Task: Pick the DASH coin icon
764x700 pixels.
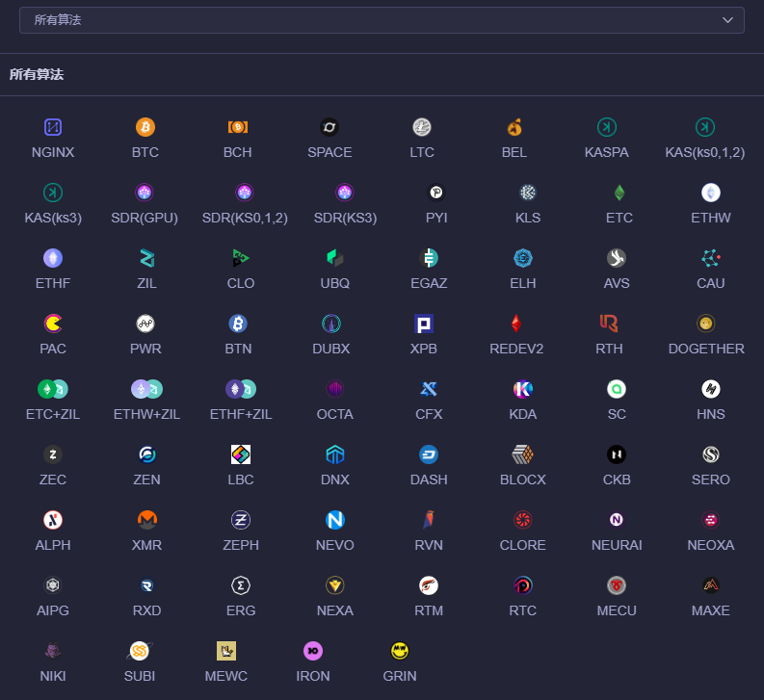Action: pos(429,454)
